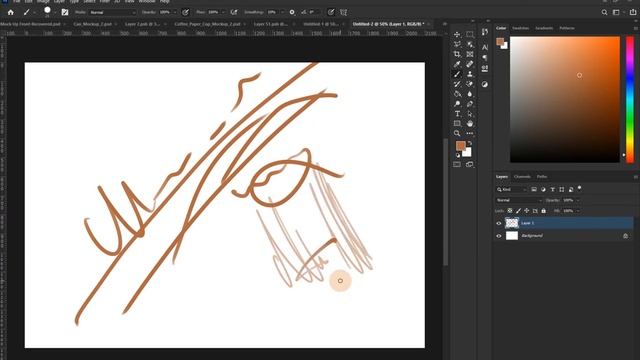Expand the Smoothing value arrow
Image resolution: width=640 pixels, height=360 pixels.
click(282, 12)
